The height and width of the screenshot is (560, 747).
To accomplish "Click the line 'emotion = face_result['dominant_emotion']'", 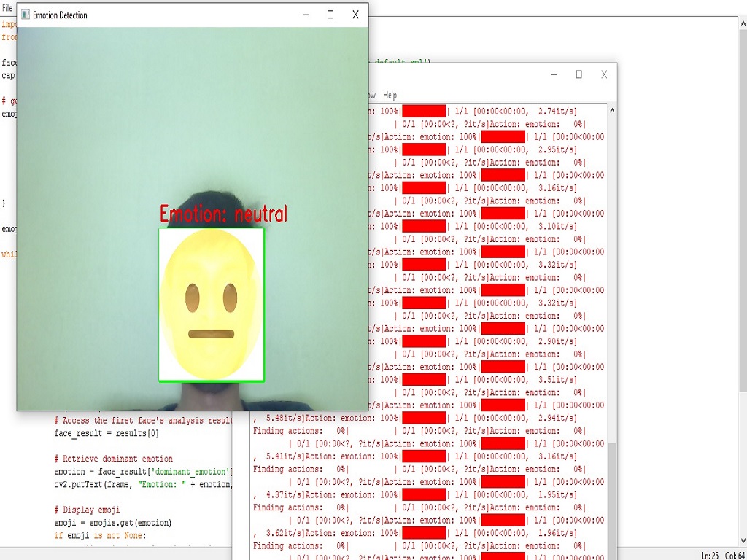I will 143,472.
